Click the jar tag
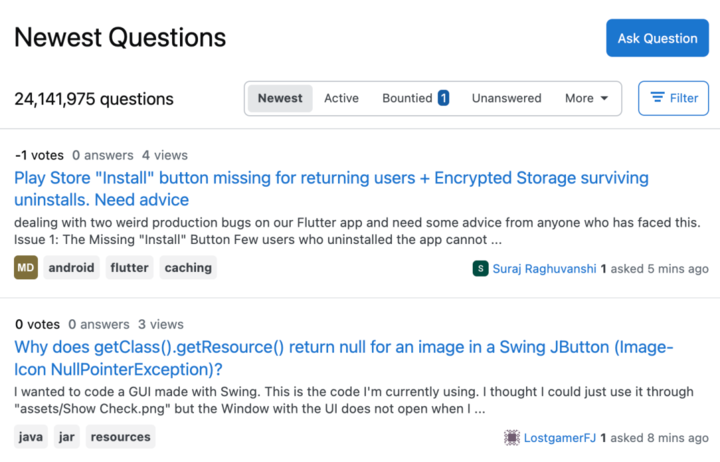This screenshot has width=720, height=462. click(x=67, y=437)
